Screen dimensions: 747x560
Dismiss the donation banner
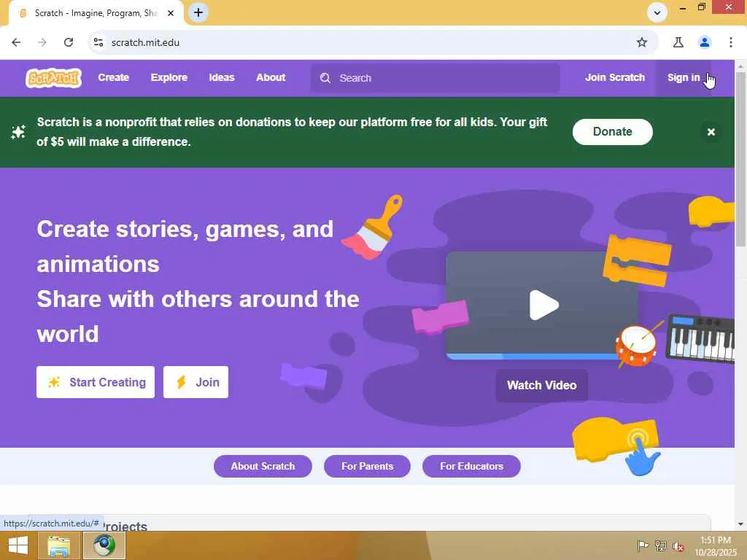[711, 132]
